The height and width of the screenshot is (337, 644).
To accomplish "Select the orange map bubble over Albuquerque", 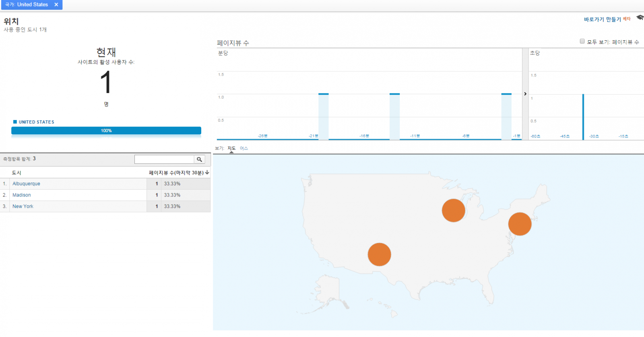I will (x=379, y=254).
